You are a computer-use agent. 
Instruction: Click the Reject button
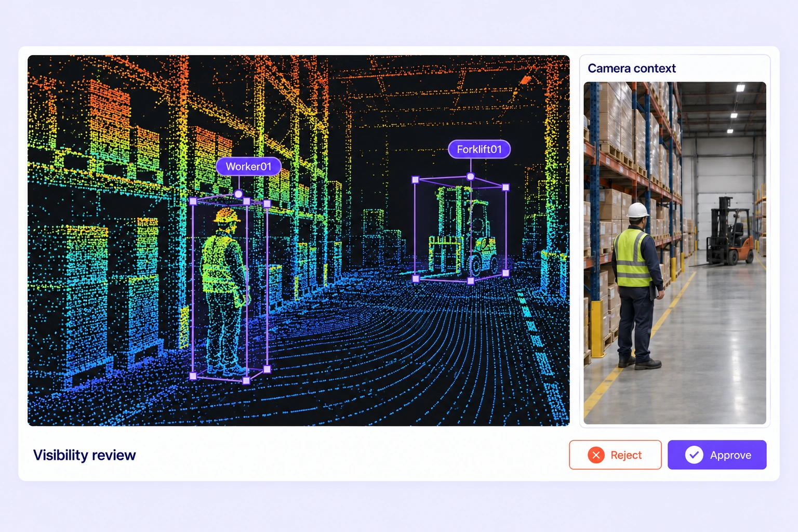click(615, 455)
